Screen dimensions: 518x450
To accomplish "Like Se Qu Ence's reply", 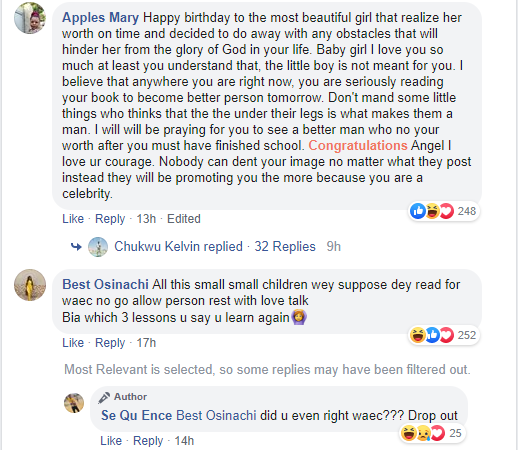I will click(111, 441).
